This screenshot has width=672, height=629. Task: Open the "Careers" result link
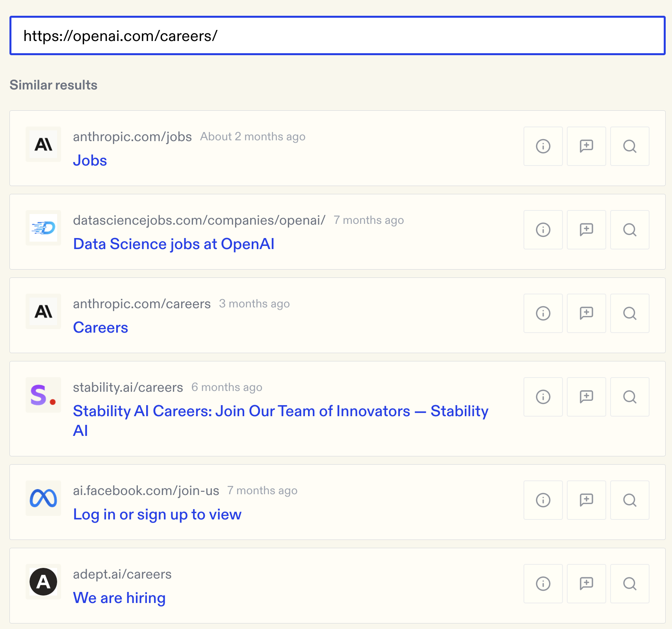tap(100, 328)
